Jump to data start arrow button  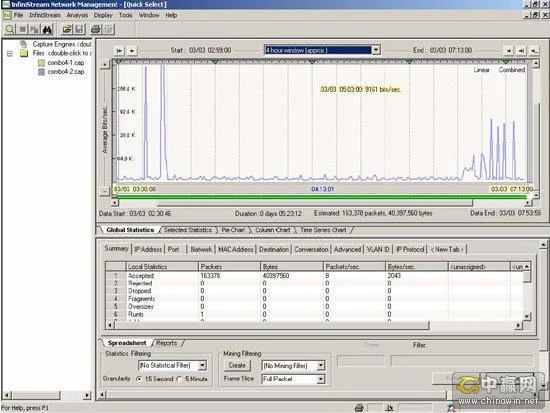coord(119,51)
